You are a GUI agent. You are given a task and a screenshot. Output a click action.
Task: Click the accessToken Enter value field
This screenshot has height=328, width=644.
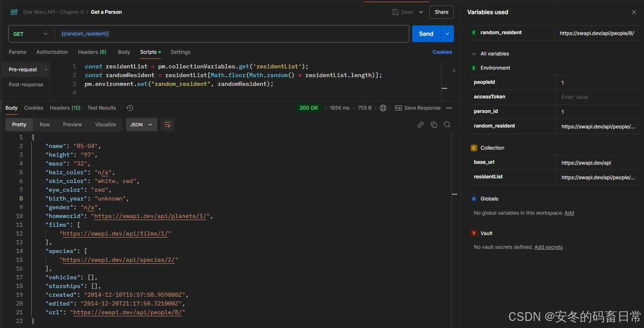tap(598, 97)
